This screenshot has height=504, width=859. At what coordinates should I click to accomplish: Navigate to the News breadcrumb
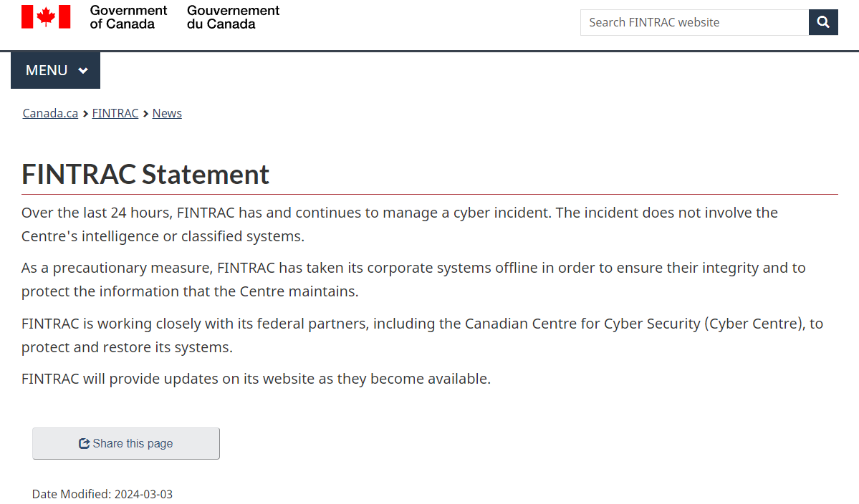click(167, 113)
